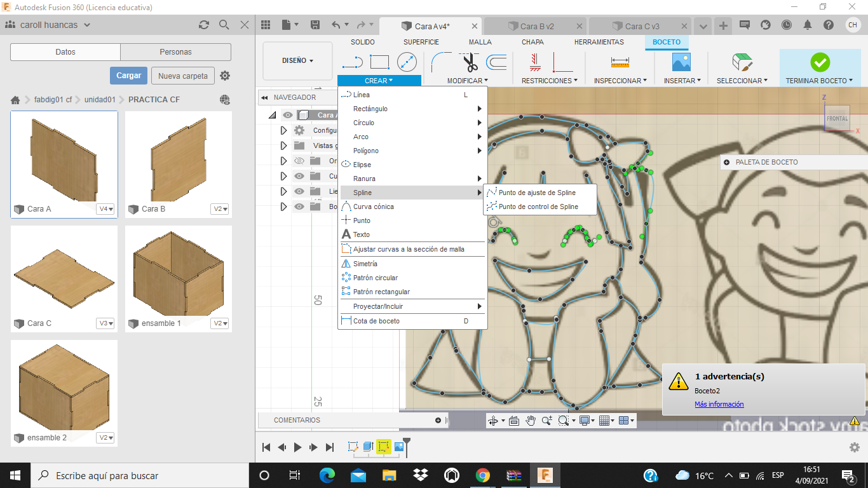
Task: Show the hidden Origen folder
Action: [300, 161]
